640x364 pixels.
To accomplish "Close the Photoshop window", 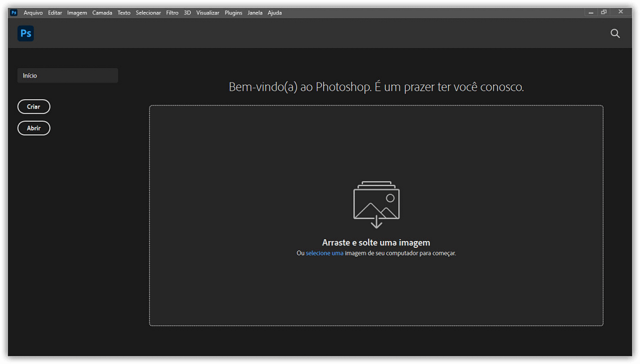I will tap(621, 12).
